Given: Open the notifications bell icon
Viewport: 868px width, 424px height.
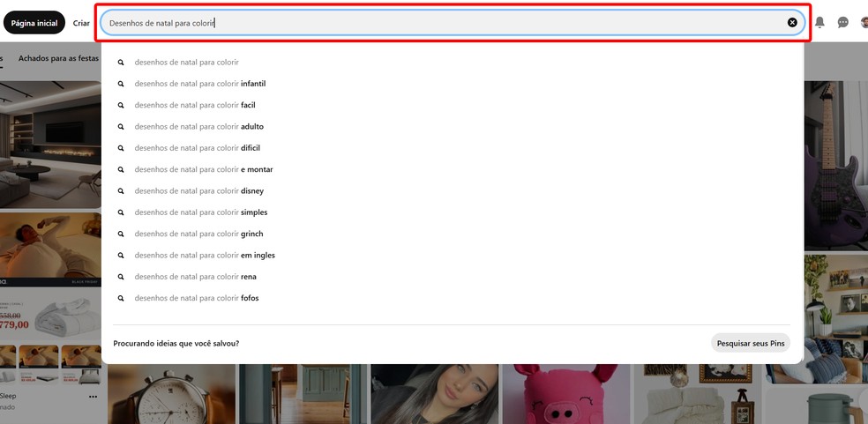Looking at the screenshot, I should point(819,22).
